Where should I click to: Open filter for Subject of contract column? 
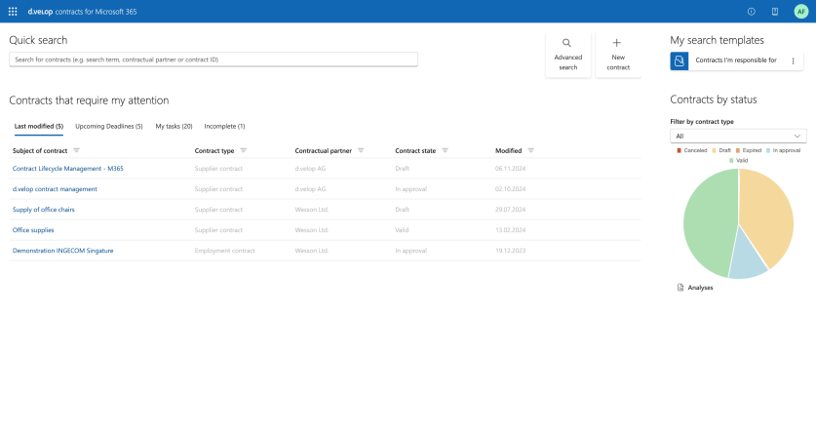pyautogui.click(x=77, y=151)
